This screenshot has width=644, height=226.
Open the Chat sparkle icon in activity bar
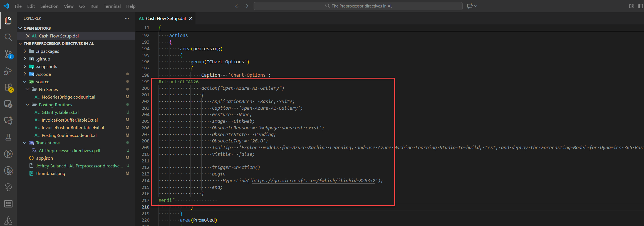(8, 120)
